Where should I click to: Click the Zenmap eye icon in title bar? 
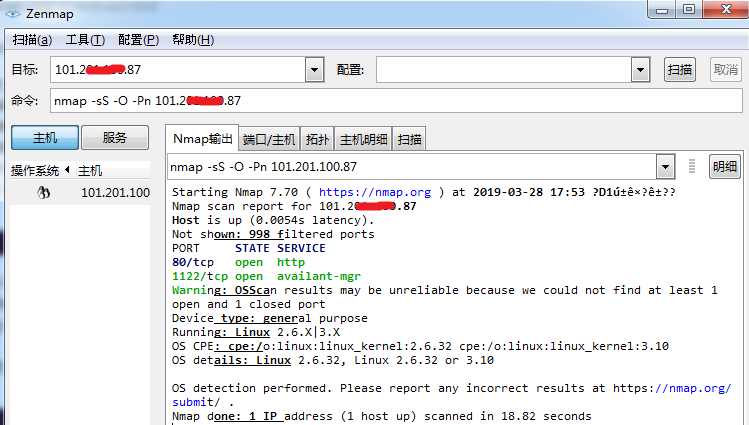pos(13,14)
